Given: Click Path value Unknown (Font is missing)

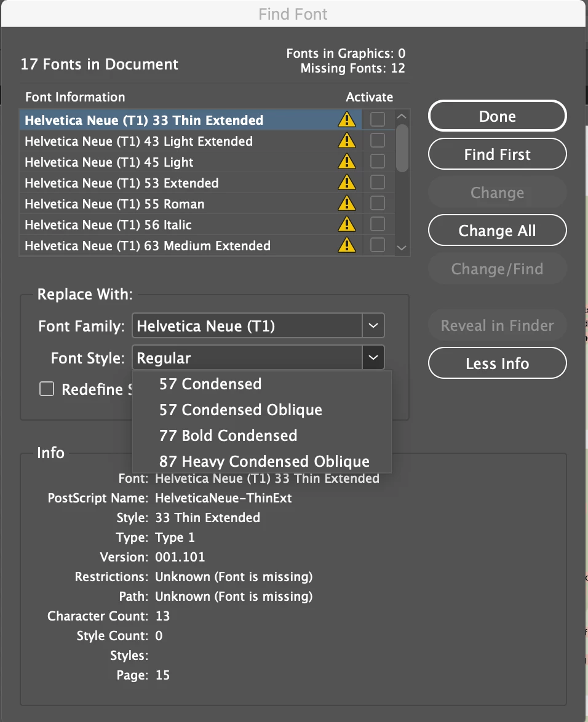Looking at the screenshot, I should click(234, 597).
